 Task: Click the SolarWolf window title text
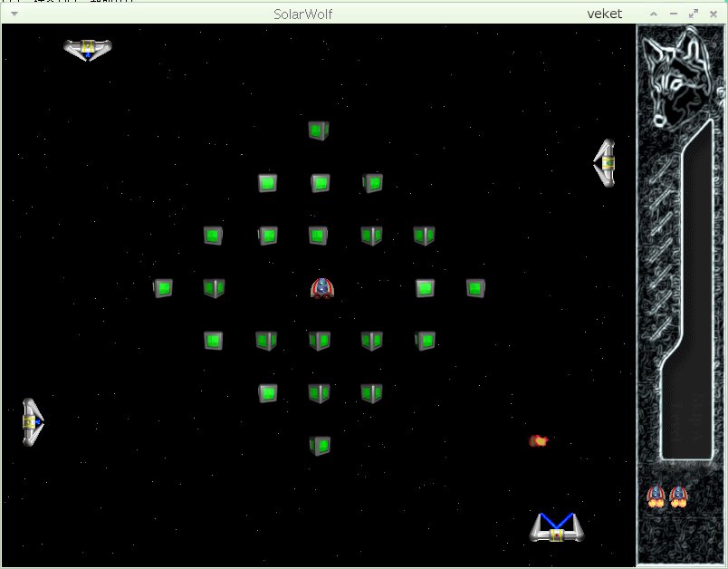[302, 14]
